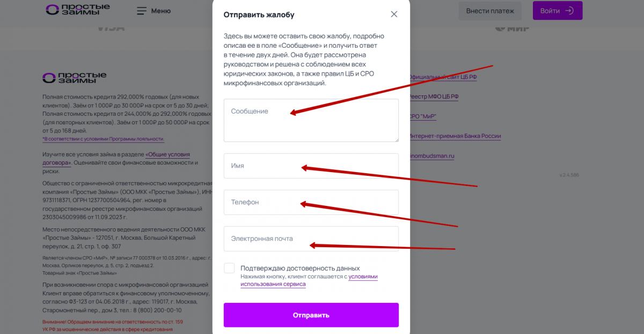Click the Телефон phone field
Viewport: 644px width, 334px height.
click(x=311, y=202)
